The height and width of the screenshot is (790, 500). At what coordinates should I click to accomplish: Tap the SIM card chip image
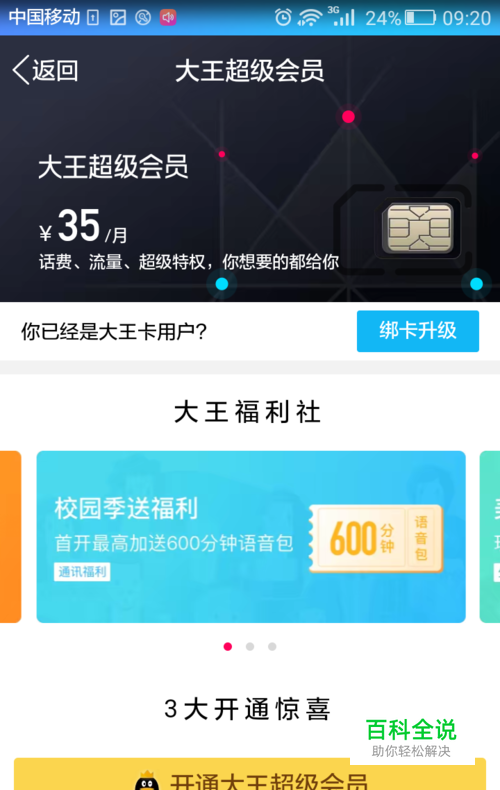tap(419, 229)
